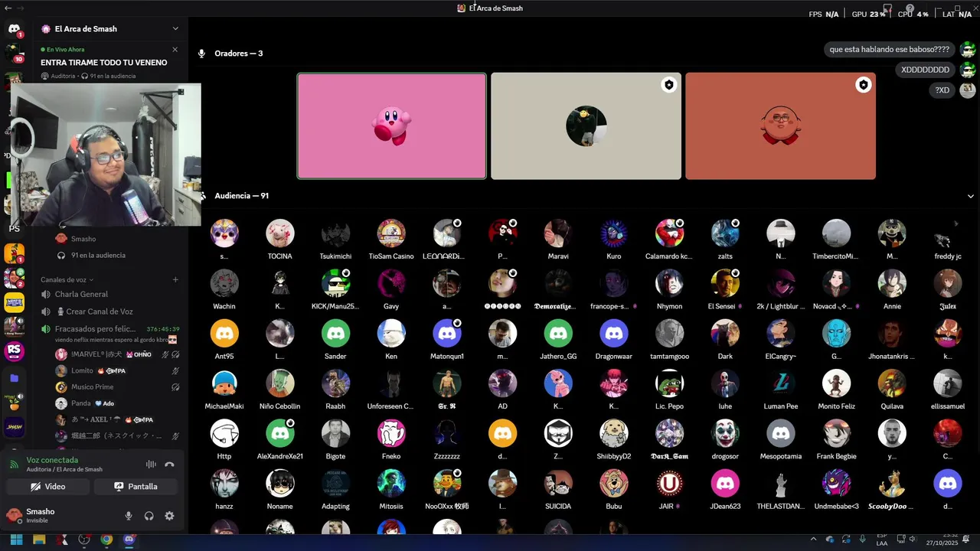Open Tsukimichi audience member avatar

pyautogui.click(x=335, y=233)
